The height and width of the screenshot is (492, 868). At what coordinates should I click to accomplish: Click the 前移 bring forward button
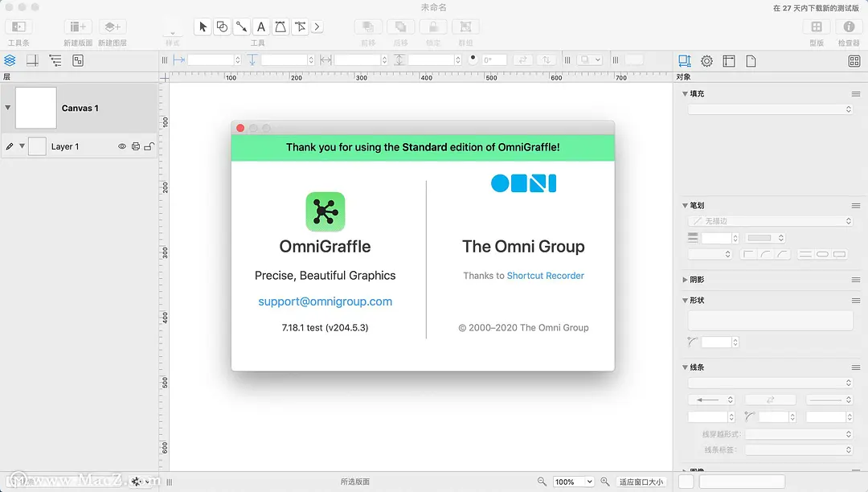tap(368, 27)
